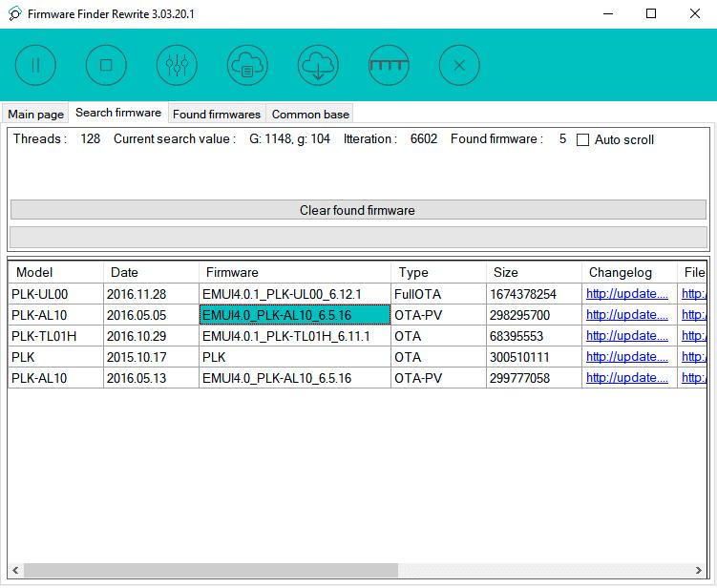Stop the search with the square icon
The width and height of the screenshot is (717, 588).
106,65
